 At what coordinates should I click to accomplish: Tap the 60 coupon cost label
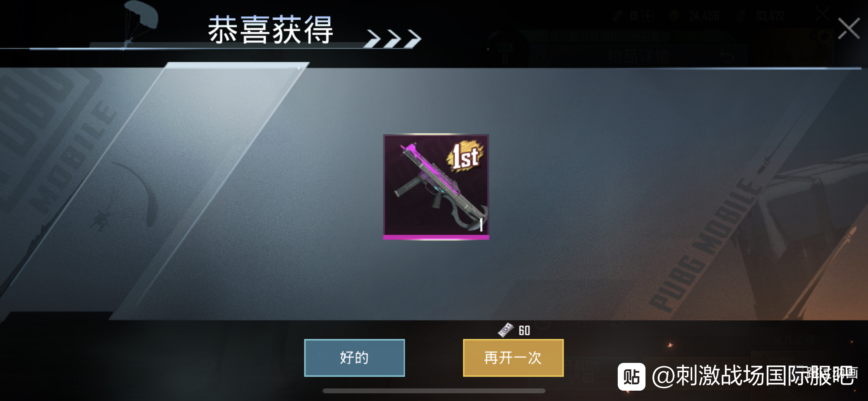click(x=524, y=331)
